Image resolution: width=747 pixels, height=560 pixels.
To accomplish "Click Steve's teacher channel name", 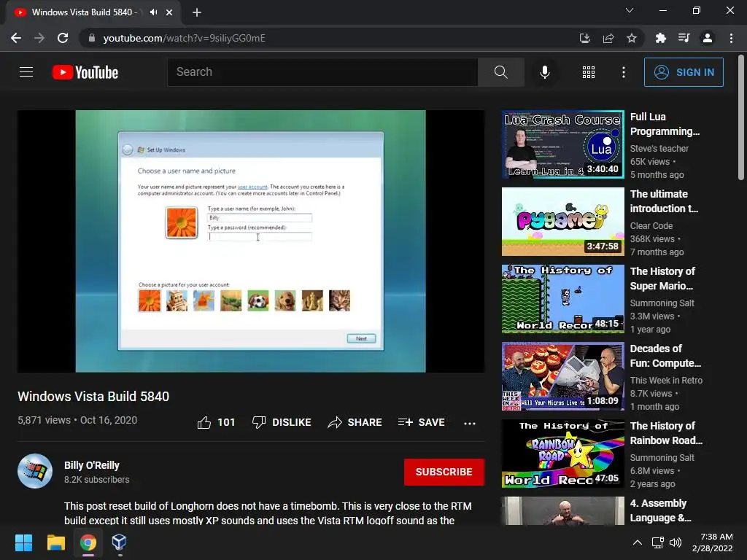I will point(659,149).
